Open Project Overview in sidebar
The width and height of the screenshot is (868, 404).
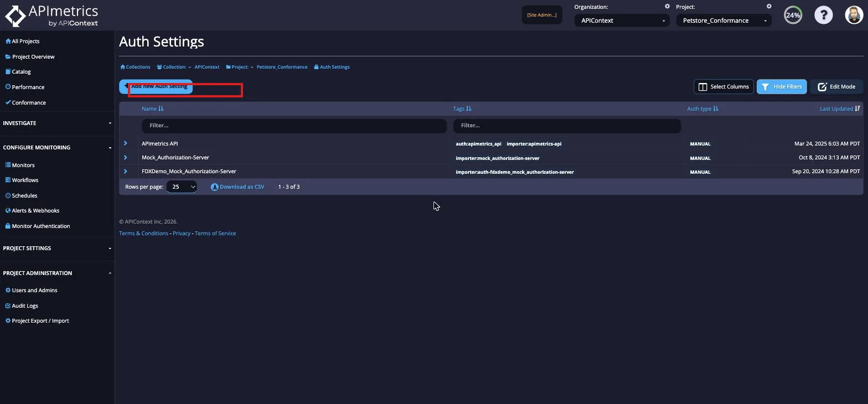click(30, 56)
